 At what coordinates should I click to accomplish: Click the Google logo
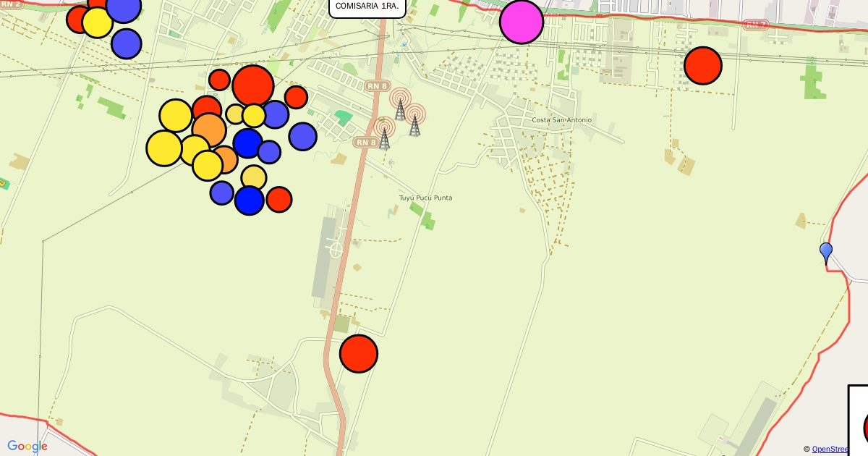tap(27, 447)
